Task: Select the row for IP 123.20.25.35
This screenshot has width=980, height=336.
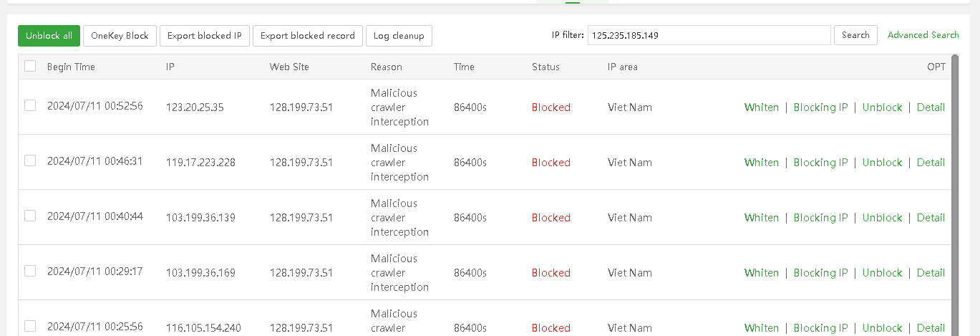Action: pos(30,105)
